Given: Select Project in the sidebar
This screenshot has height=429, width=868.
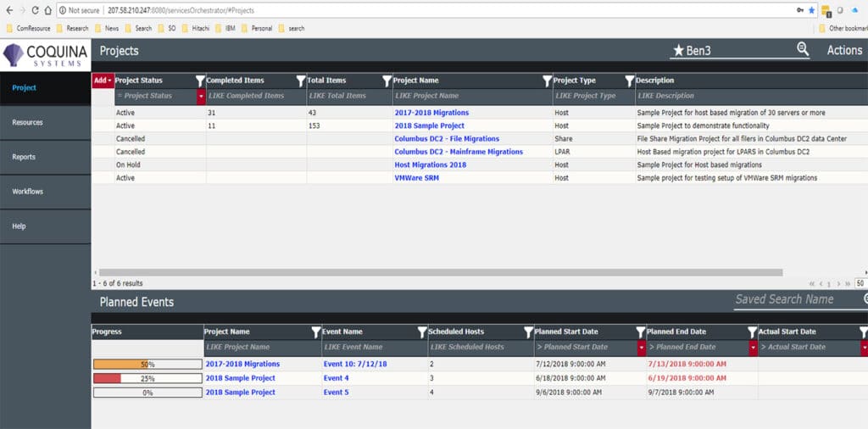Looking at the screenshot, I should click(x=46, y=88).
